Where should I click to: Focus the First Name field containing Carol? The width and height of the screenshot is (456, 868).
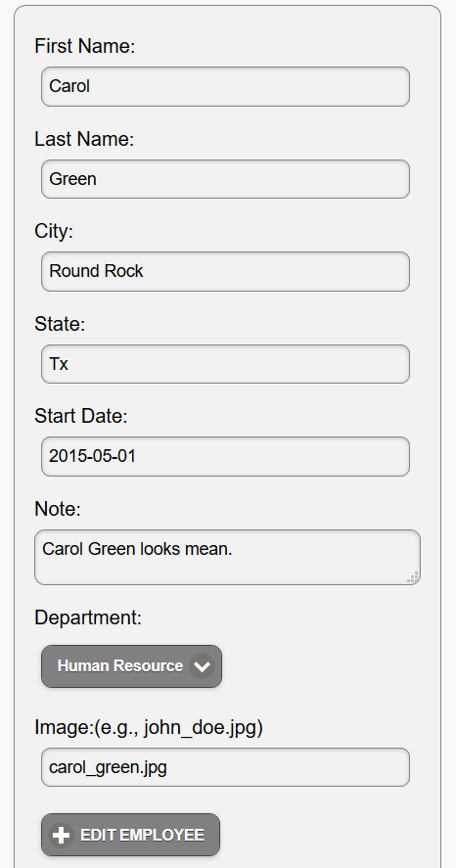(225, 86)
